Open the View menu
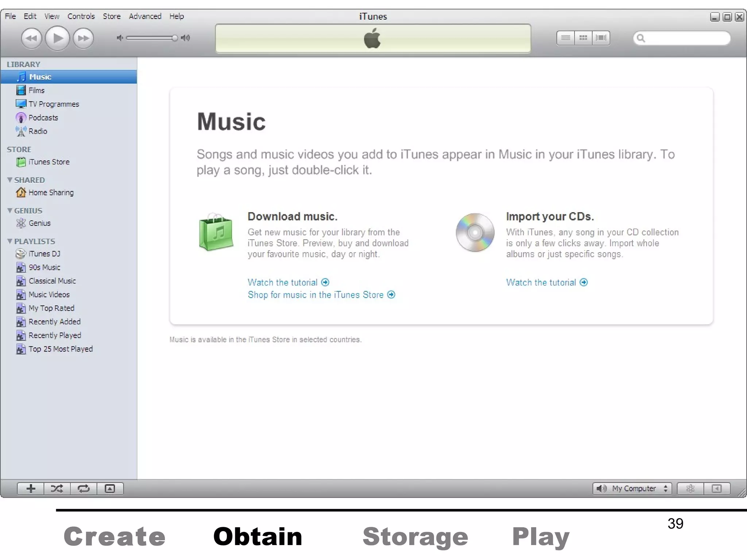The image size is (747, 560). (52, 16)
